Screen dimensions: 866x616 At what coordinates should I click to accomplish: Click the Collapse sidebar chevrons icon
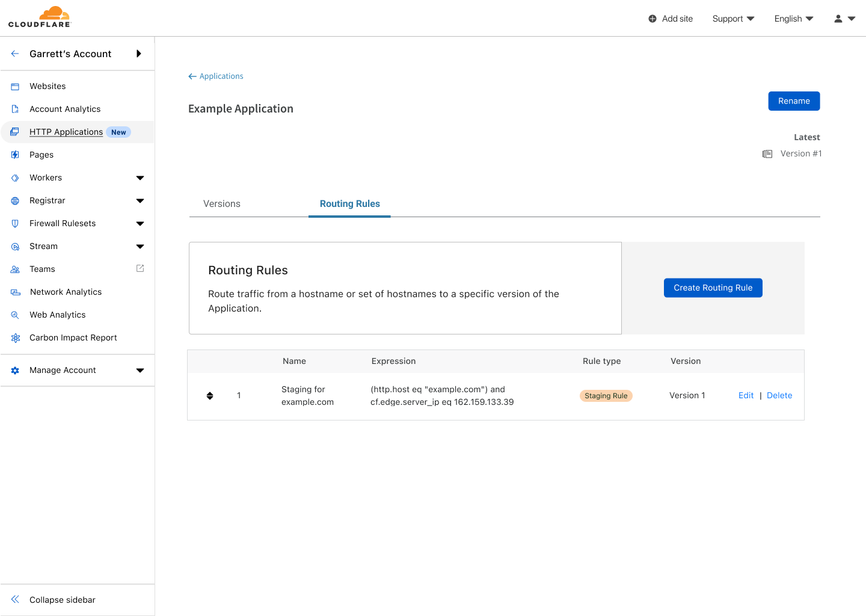point(15,599)
